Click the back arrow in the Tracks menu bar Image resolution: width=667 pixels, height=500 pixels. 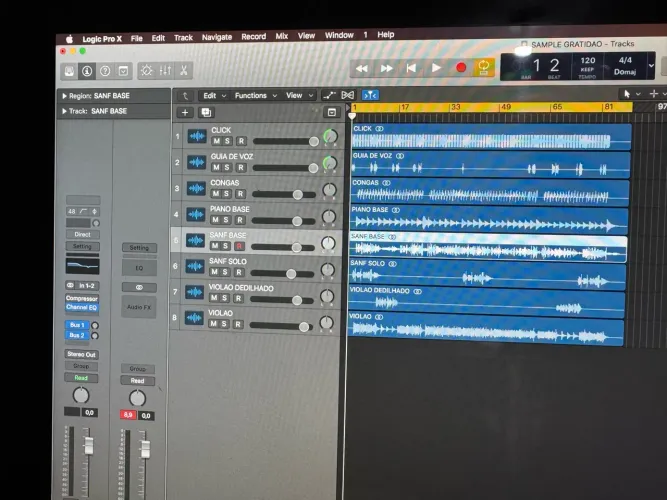(185, 96)
